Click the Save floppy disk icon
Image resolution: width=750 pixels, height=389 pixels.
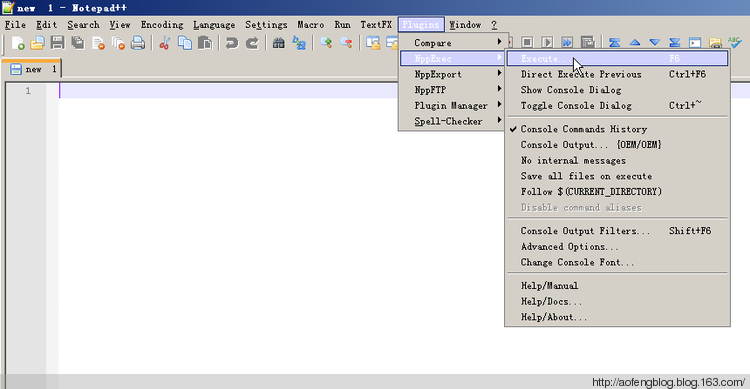[x=57, y=43]
